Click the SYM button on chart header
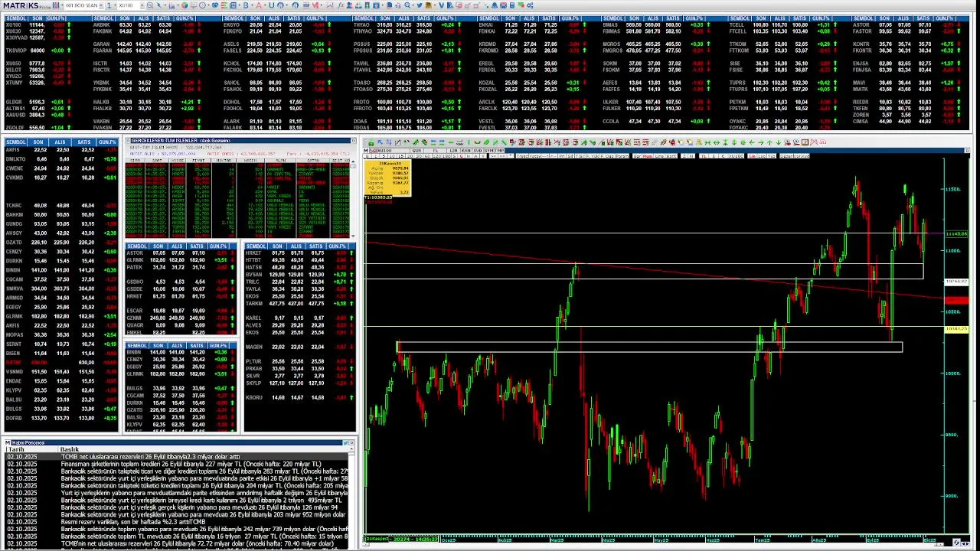980x551 pixels. coord(489,151)
